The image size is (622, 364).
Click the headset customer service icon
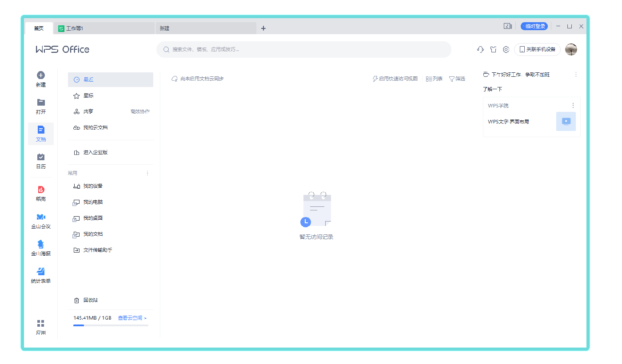point(480,50)
